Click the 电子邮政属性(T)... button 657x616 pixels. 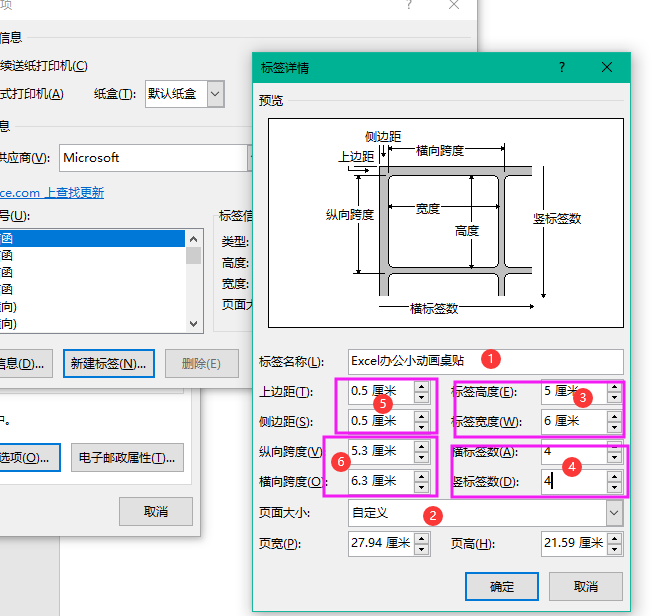point(127,458)
